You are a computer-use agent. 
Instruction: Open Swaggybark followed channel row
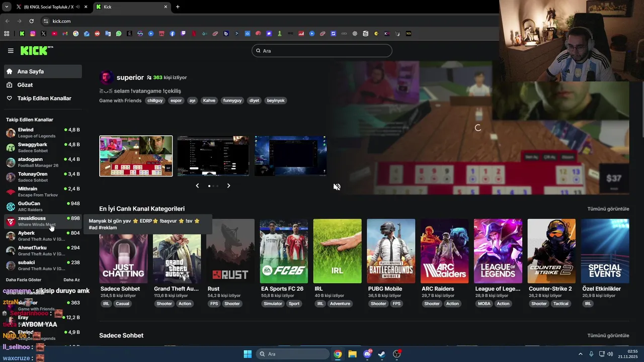click(x=43, y=147)
